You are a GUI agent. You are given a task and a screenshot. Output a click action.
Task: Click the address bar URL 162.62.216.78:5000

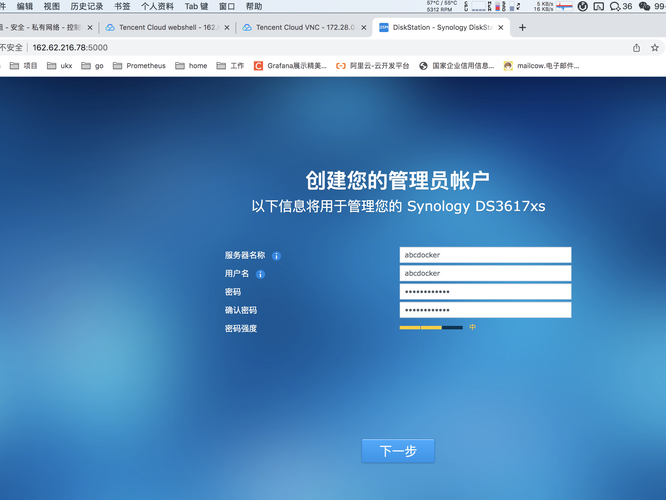(70, 48)
